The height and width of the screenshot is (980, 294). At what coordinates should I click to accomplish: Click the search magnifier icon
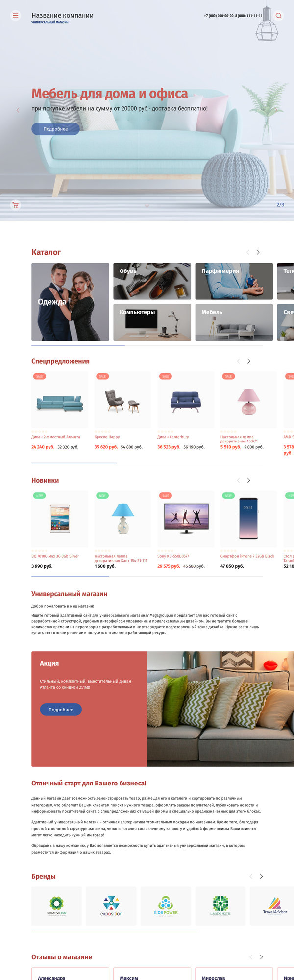[x=278, y=16]
